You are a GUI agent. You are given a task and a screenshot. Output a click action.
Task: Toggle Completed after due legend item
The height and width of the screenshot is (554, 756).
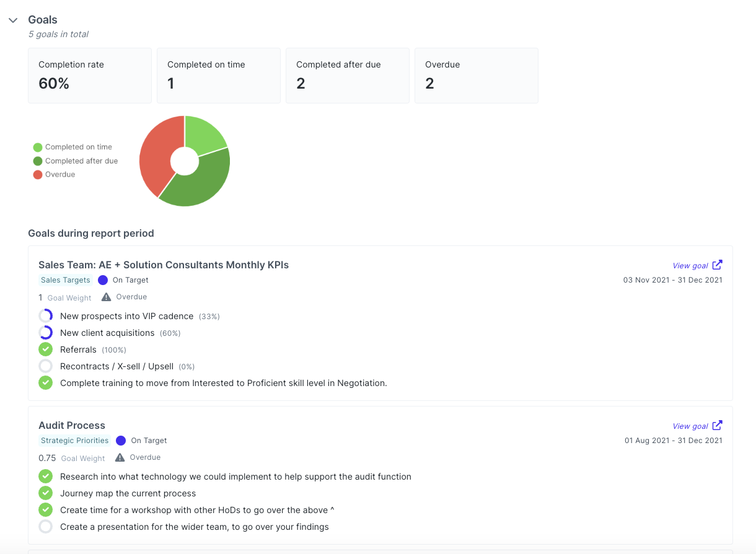76,161
